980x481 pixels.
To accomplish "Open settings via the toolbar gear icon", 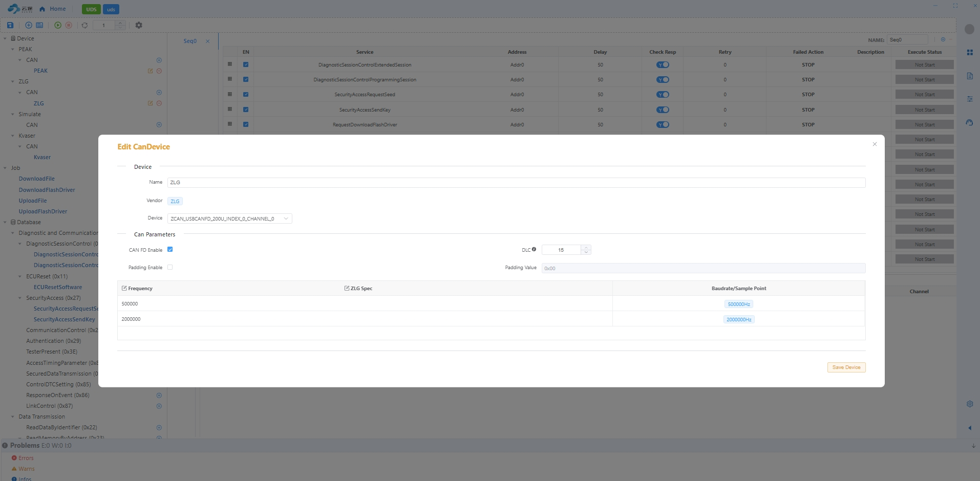I will point(139,25).
